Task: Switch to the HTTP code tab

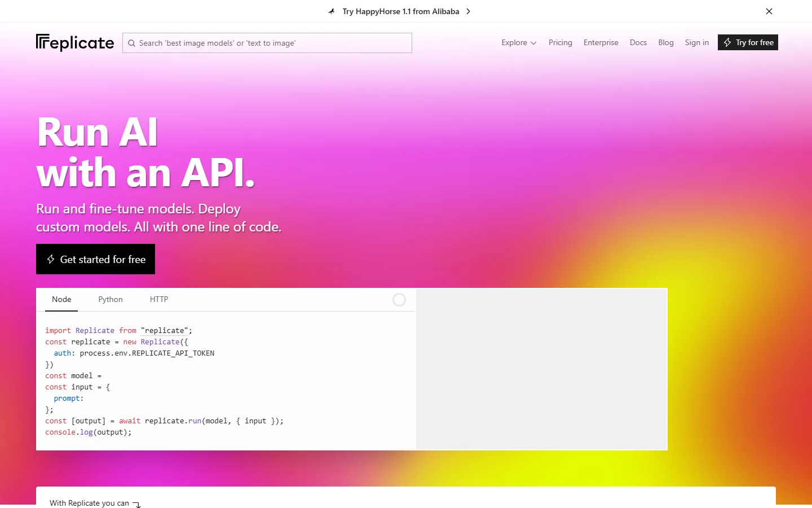Action: [x=159, y=300]
